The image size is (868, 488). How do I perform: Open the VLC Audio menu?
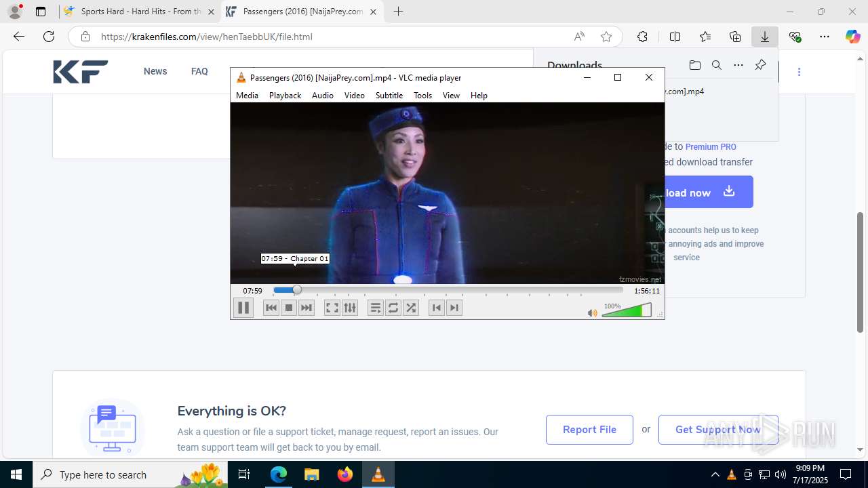click(x=323, y=96)
